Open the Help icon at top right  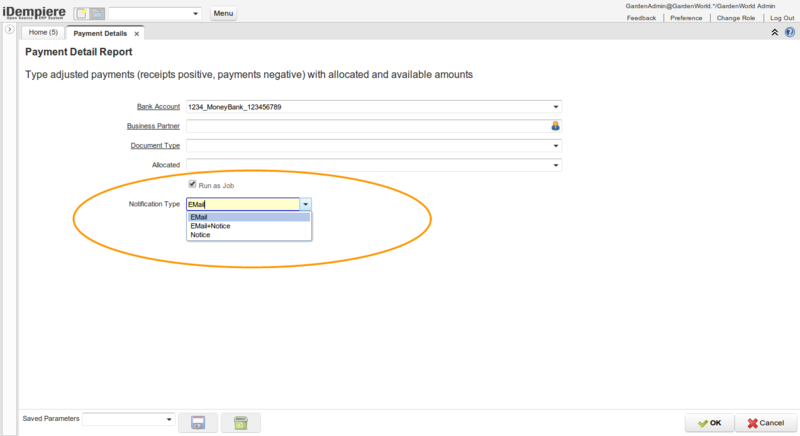(x=790, y=33)
